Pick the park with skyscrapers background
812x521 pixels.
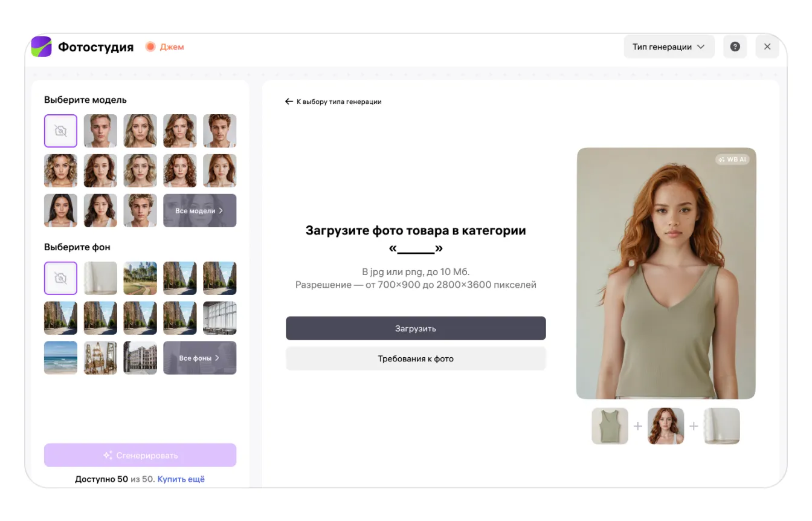tap(140, 278)
